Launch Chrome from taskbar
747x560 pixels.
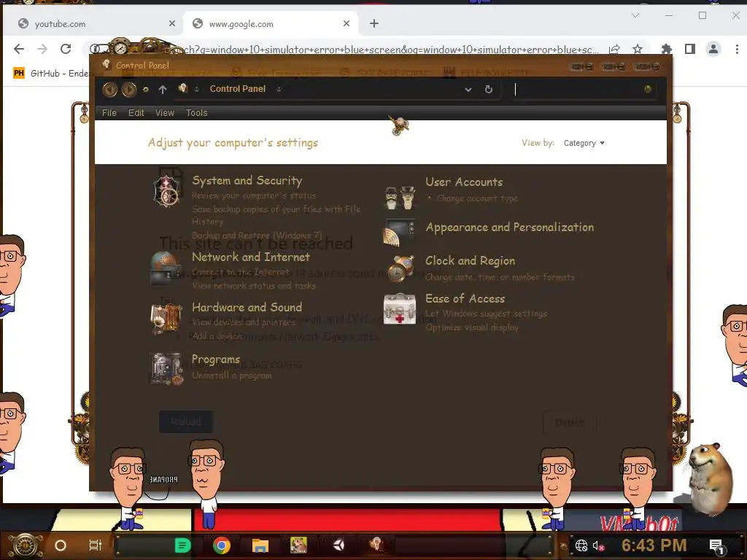[222, 545]
